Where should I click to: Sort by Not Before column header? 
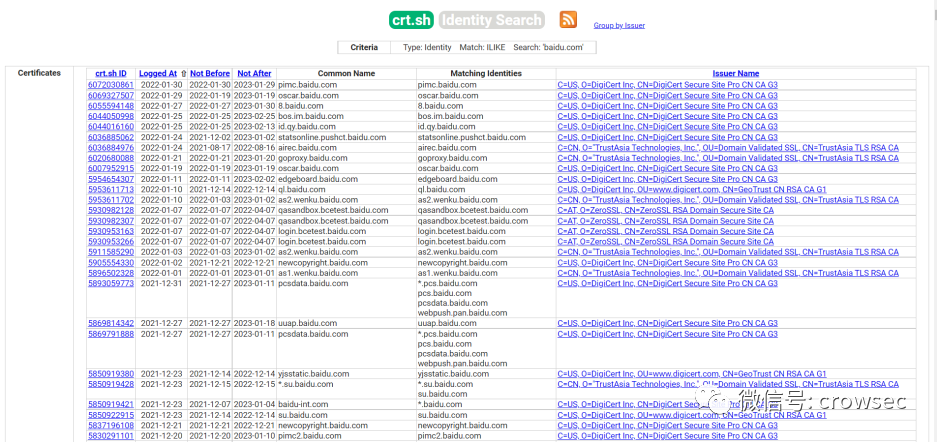(x=210, y=73)
